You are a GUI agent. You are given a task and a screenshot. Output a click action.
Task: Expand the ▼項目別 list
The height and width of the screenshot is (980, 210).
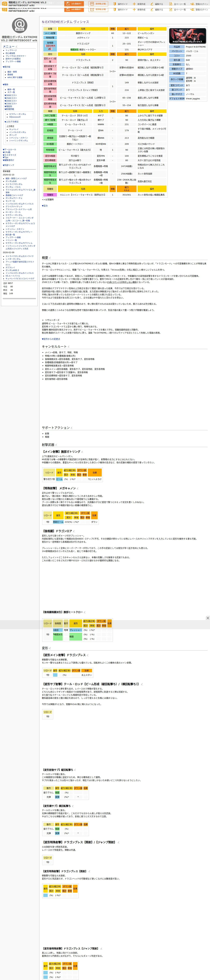pos(8,106)
